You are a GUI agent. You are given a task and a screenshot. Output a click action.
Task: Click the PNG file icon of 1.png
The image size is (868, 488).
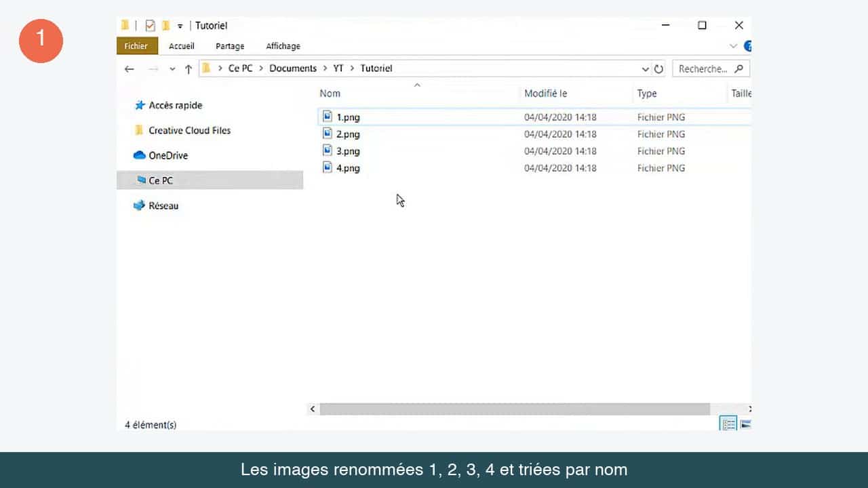tap(328, 117)
